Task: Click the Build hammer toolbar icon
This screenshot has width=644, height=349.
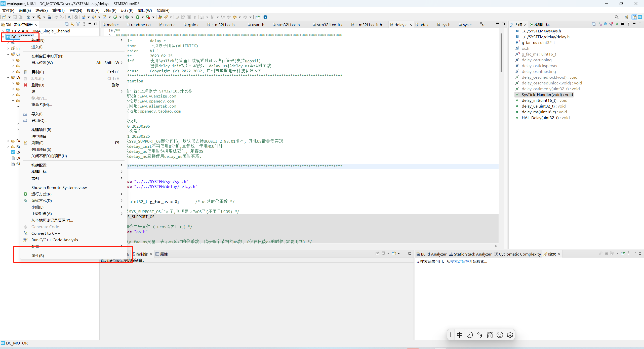Action: (39, 17)
